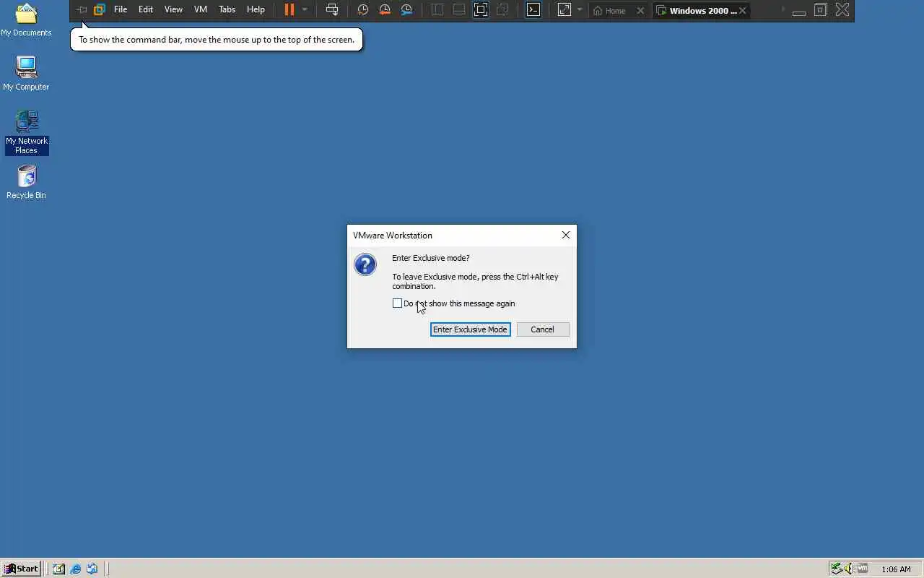Open the VM menu
The image size is (924, 578).
[201, 10]
